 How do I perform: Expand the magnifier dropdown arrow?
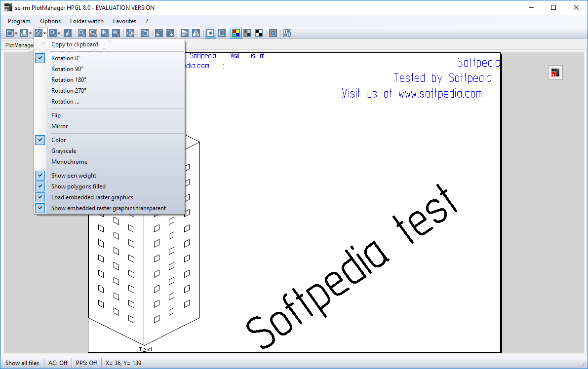coord(59,34)
